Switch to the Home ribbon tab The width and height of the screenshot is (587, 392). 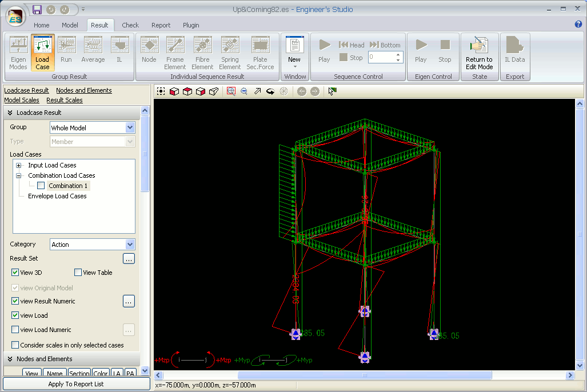click(42, 25)
